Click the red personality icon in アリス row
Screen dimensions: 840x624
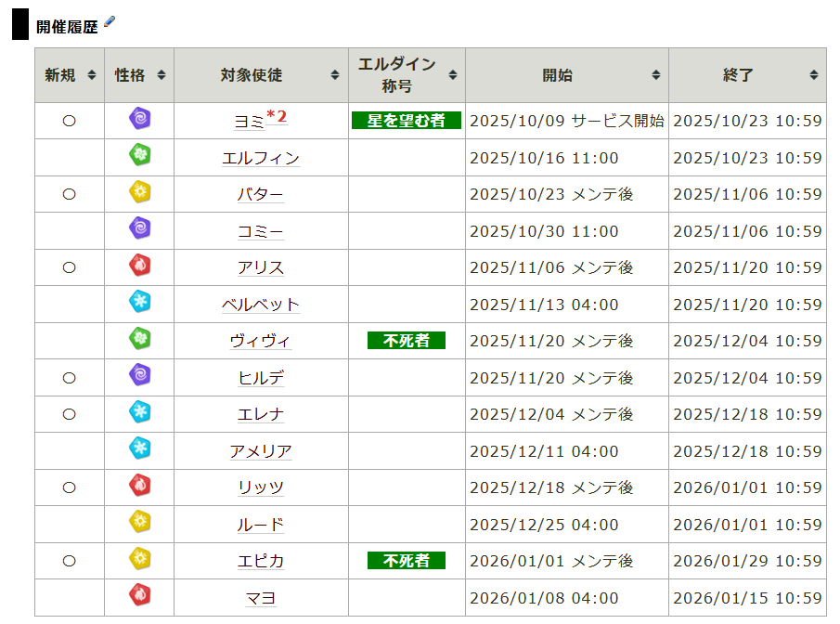click(139, 266)
